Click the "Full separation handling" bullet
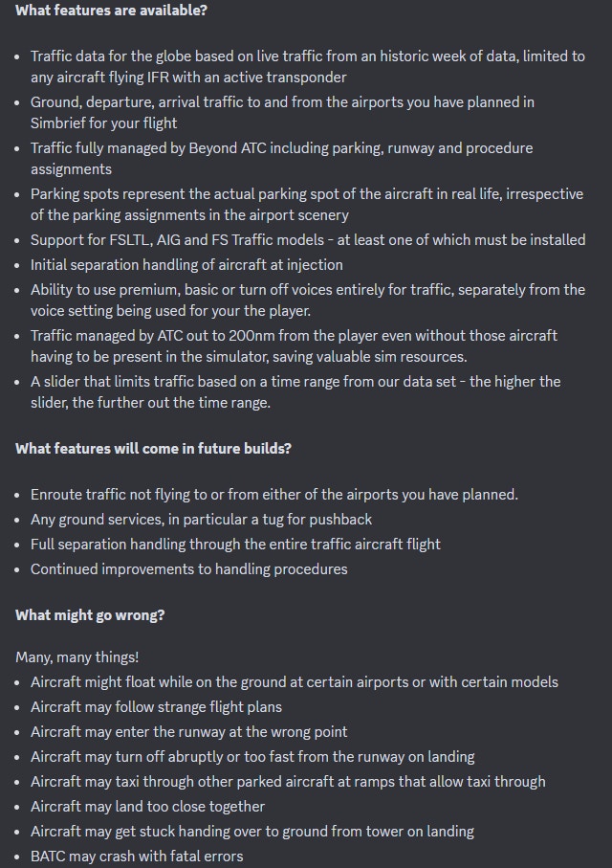612x868 pixels. pos(235,544)
